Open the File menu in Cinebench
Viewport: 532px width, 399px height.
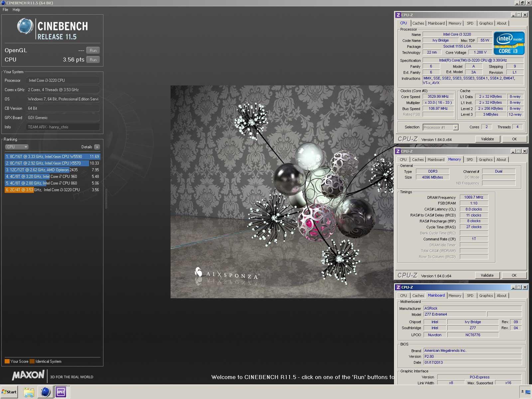[5, 10]
